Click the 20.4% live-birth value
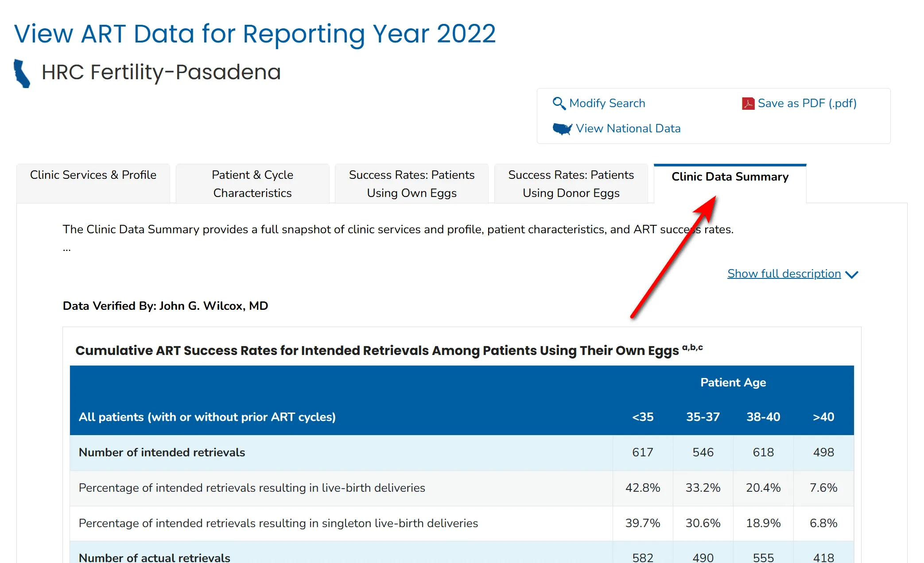The height and width of the screenshot is (563, 924). tap(763, 488)
